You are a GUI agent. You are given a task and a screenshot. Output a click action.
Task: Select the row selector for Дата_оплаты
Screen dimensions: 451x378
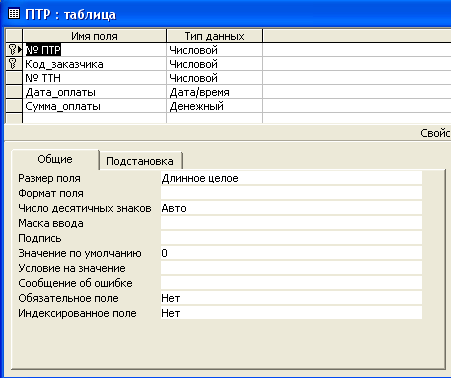tap(14, 92)
